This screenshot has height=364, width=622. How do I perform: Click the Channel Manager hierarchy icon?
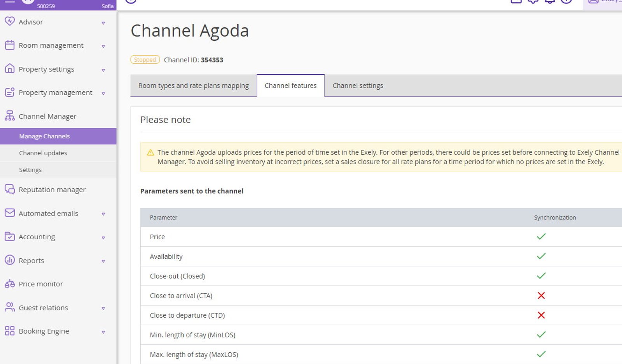(x=10, y=115)
